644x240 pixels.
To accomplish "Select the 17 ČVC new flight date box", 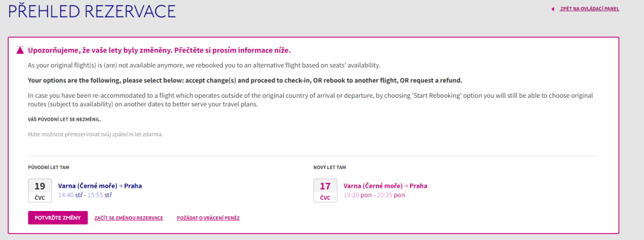I will (x=325, y=190).
